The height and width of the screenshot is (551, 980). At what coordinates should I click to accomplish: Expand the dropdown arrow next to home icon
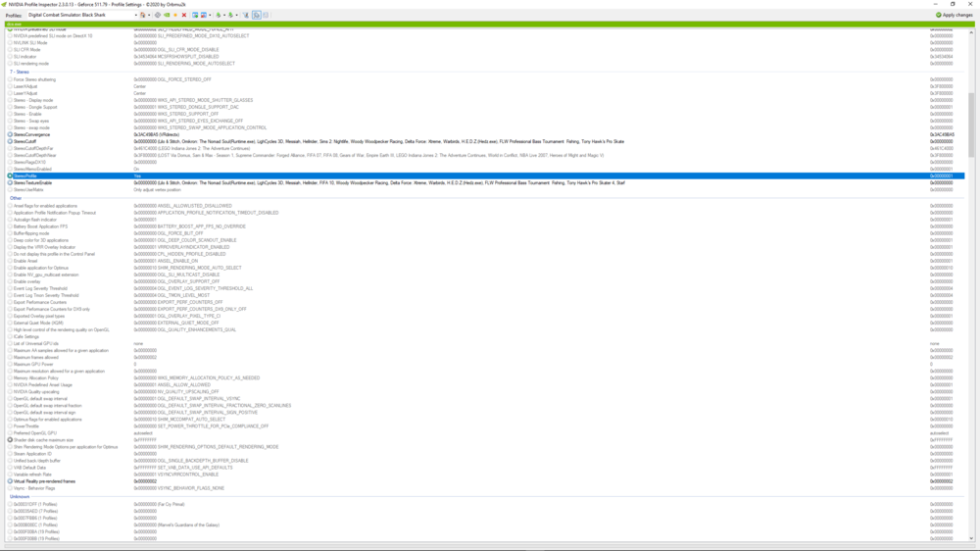[149, 15]
